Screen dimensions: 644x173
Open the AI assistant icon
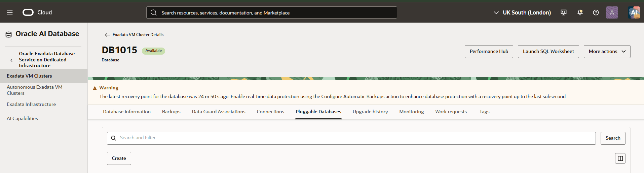click(634, 12)
